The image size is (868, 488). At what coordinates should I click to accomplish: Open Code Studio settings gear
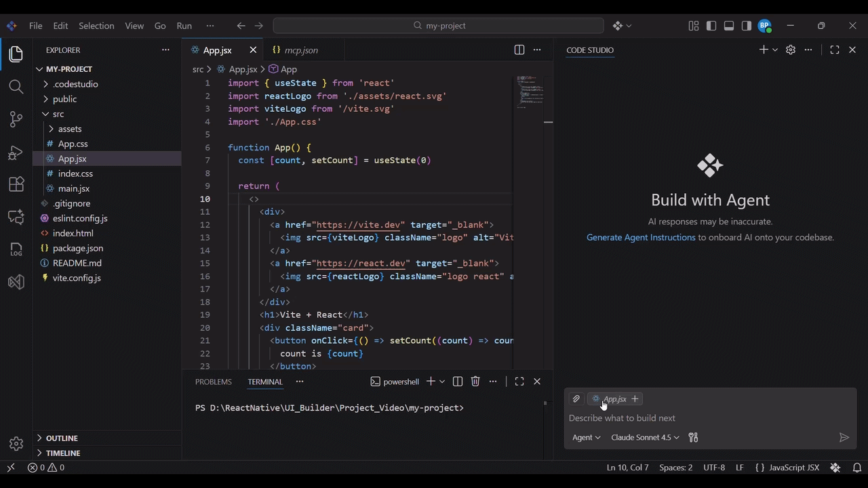790,49
